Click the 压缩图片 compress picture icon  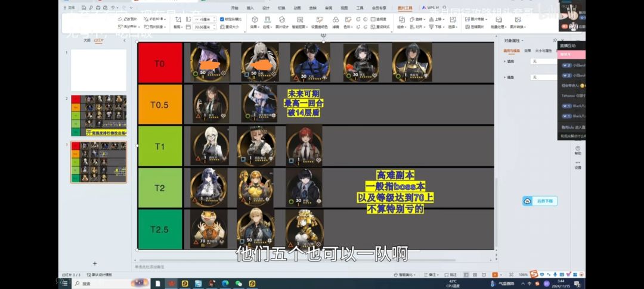coord(472,27)
